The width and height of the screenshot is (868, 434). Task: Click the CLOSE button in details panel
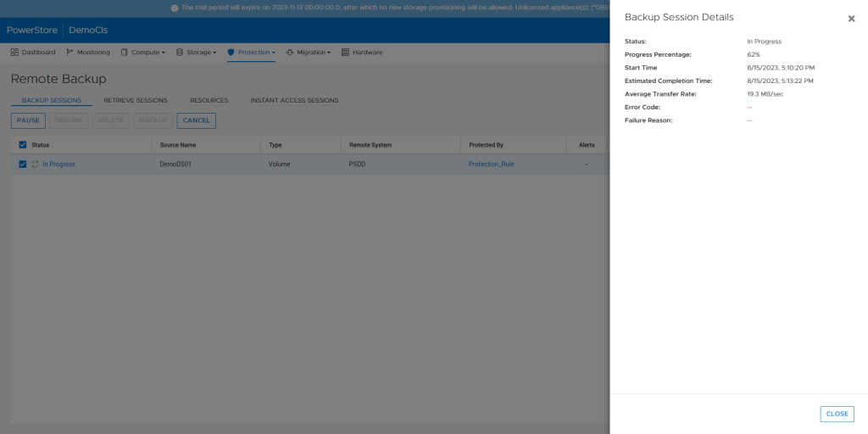(837, 414)
